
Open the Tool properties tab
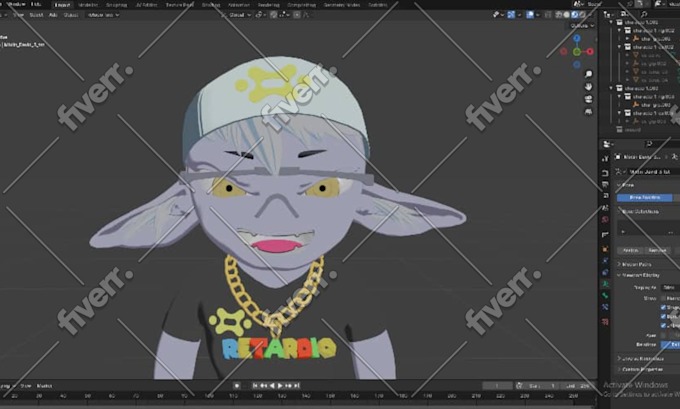(x=605, y=159)
